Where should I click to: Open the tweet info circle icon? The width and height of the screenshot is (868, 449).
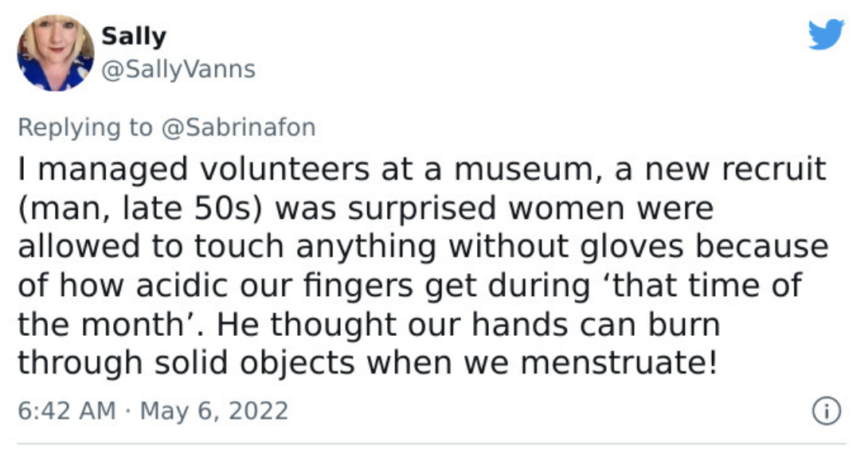827,412
